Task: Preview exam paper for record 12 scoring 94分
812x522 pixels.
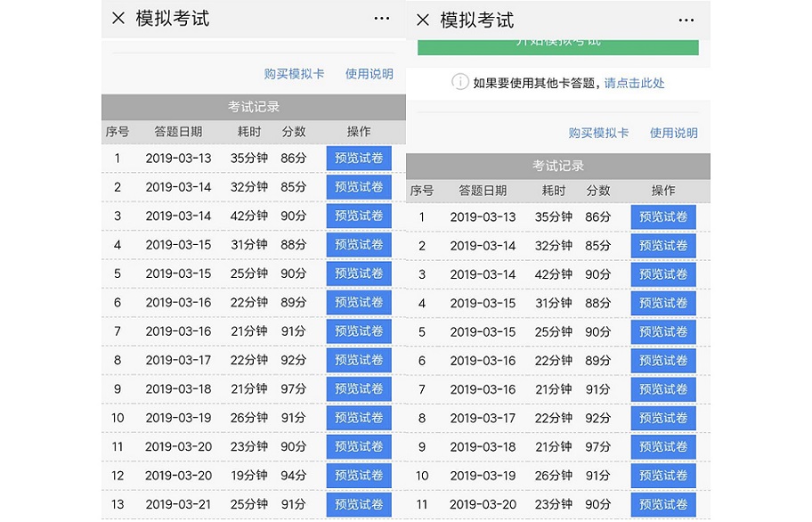Action: click(x=359, y=476)
